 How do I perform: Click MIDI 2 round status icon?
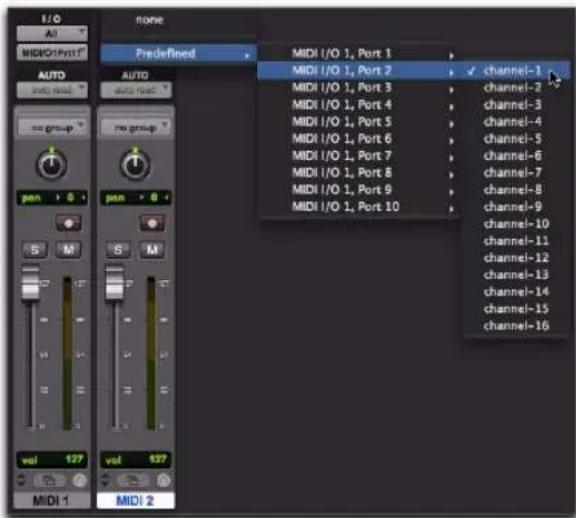[164, 480]
